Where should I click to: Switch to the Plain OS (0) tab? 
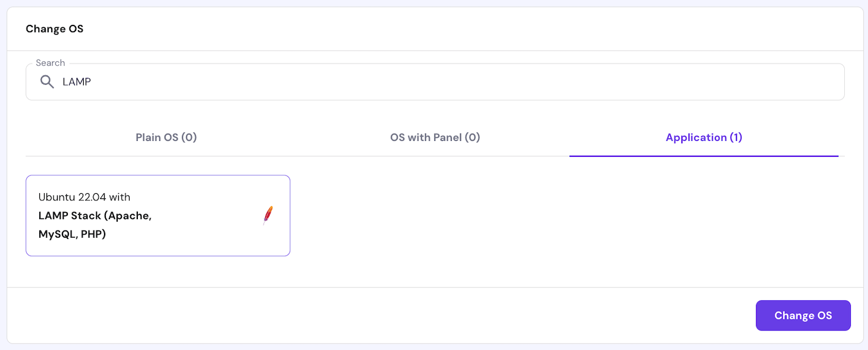point(166,137)
